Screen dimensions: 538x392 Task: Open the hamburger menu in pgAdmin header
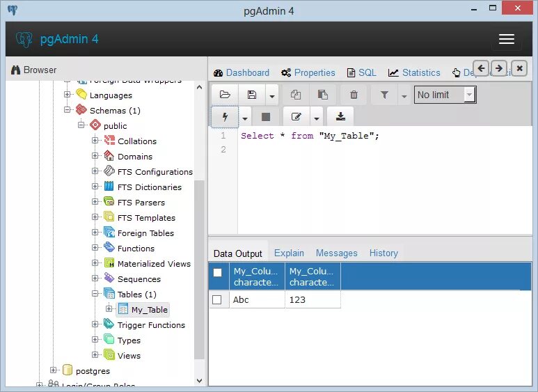507,39
